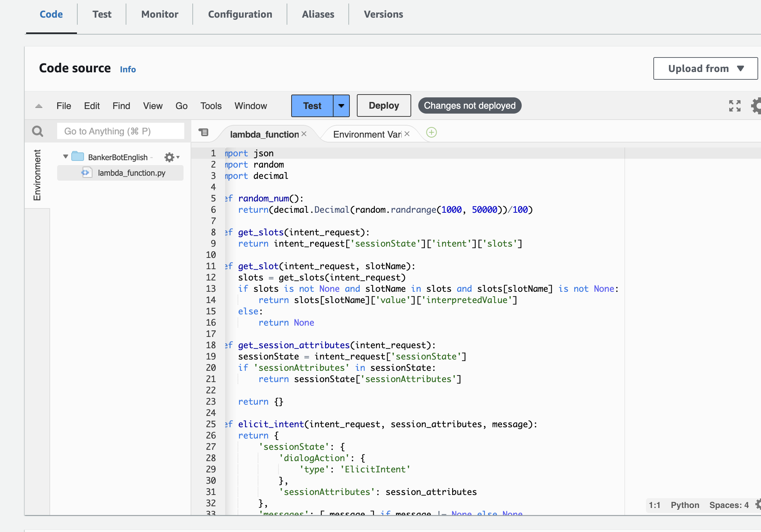Switch to the Configuration tab
Screen dimensions: 761x532
point(240,14)
